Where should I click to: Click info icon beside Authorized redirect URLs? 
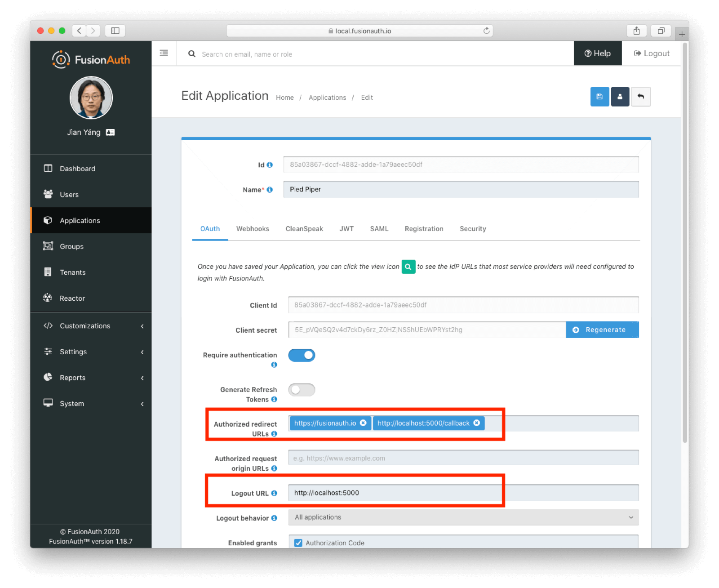(x=274, y=434)
